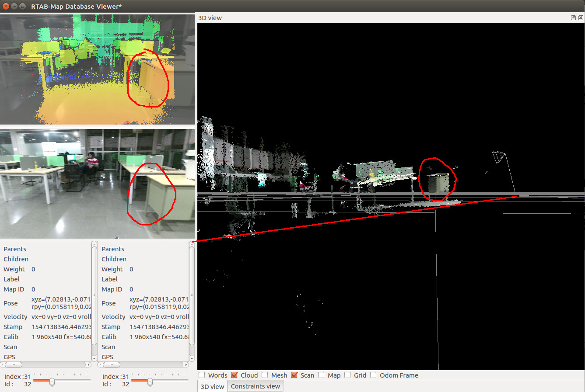Click up arrow of left info panel scrollbar
The height and width of the screenshot is (392, 585).
click(x=94, y=244)
